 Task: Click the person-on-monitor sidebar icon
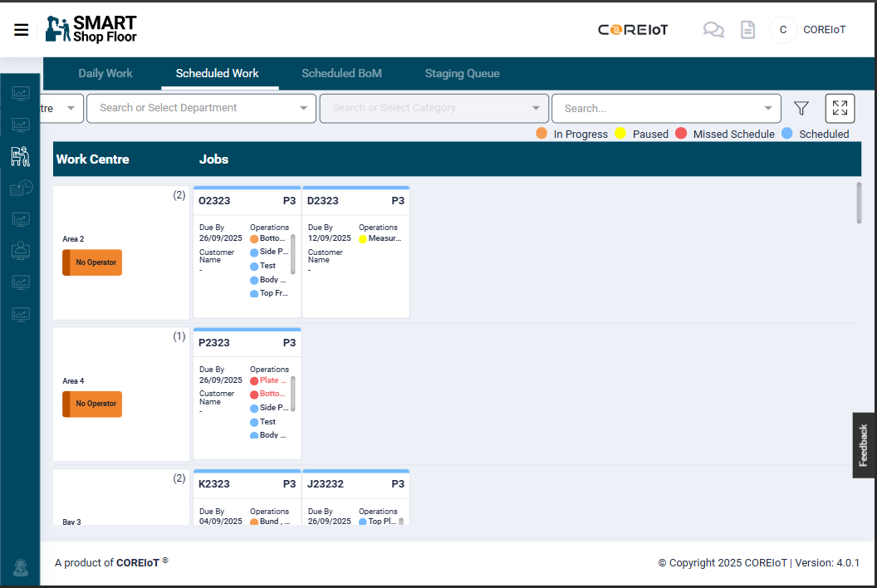pos(21,251)
